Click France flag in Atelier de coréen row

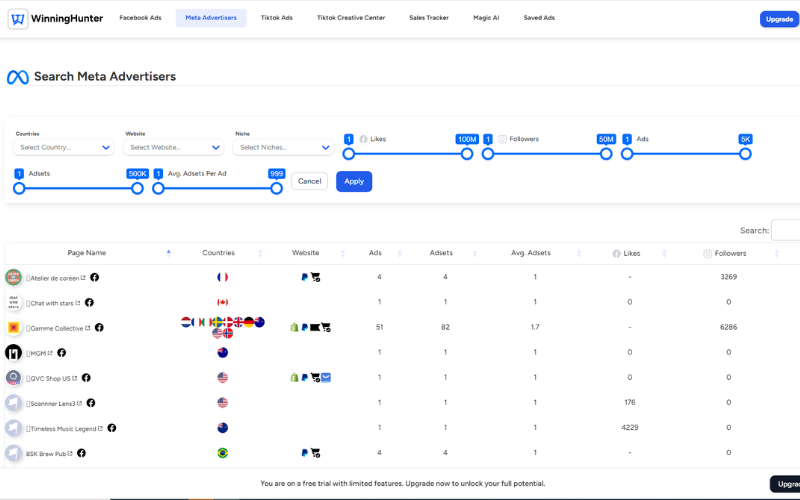pyautogui.click(x=222, y=277)
